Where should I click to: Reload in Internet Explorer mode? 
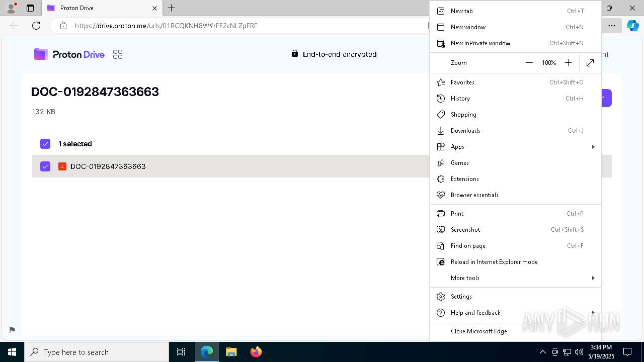[515, 262]
